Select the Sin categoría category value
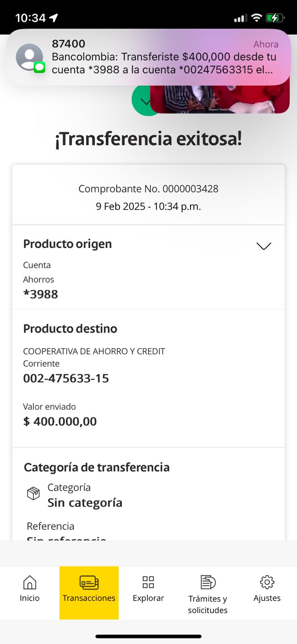This screenshot has height=644, width=297. 85,503
